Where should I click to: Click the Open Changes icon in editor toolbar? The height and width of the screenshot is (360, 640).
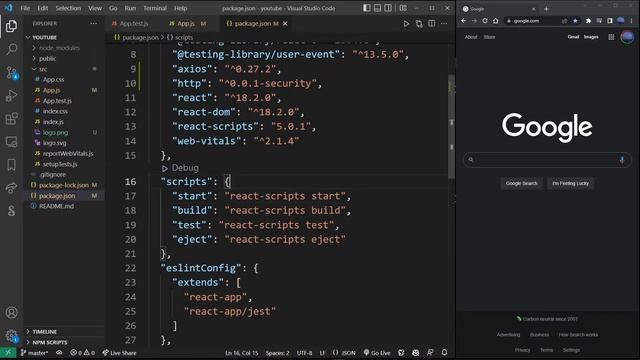419,24
